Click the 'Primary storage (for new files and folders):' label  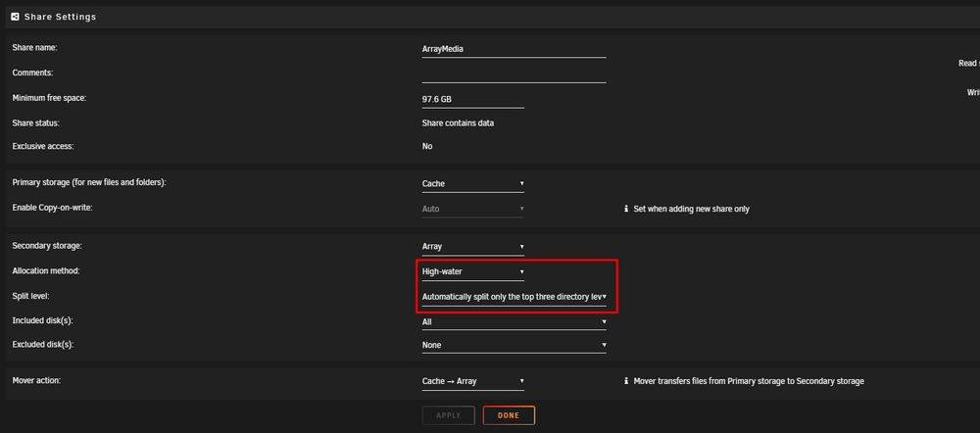point(90,182)
